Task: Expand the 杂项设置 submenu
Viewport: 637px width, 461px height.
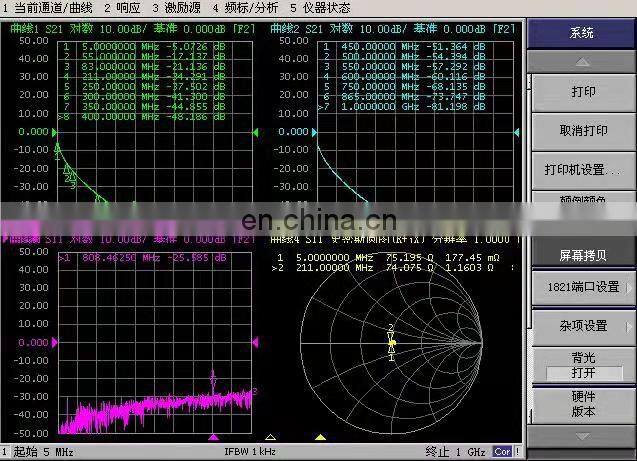Action: (x=581, y=325)
